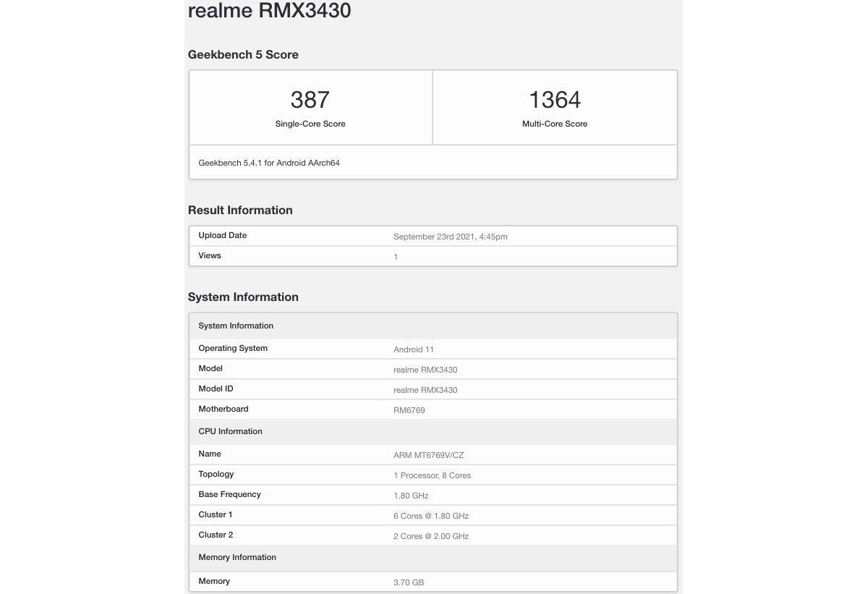The height and width of the screenshot is (594, 868).
Task: Click the Topology value 1 Processor, 8 Cores
Action: pyautogui.click(x=432, y=475)
